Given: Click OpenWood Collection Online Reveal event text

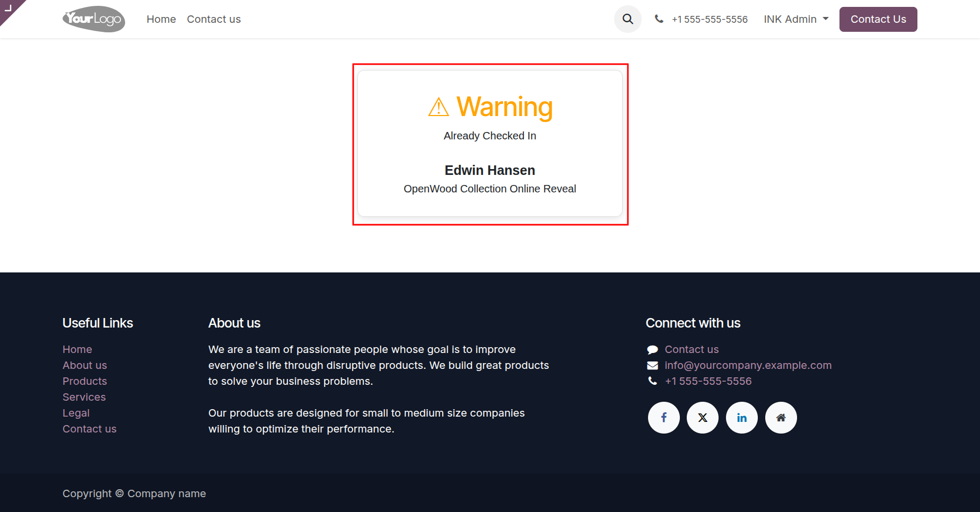Looking at the screenshot, I should 490,189.
